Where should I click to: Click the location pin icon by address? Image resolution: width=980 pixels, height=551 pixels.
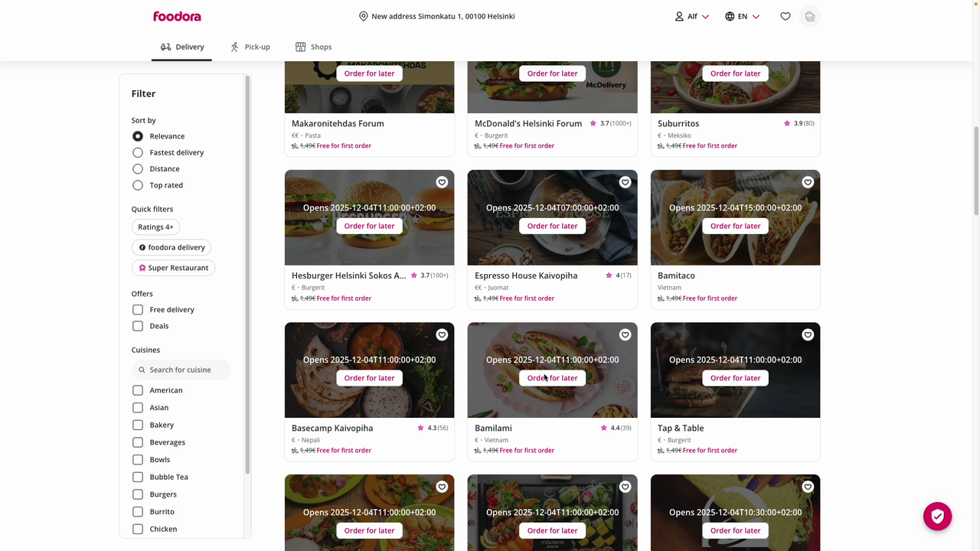tap(364, 16)
